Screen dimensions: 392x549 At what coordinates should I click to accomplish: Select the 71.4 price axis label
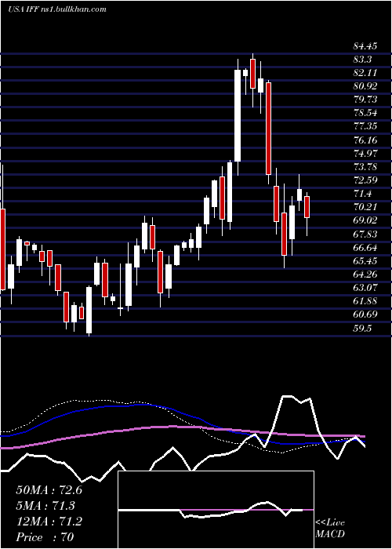pyautogui.click(x=362, y=194)
